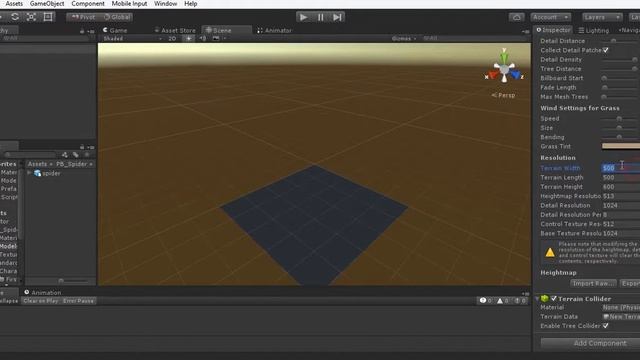Toggle Clear on Play in Console

coord(41,301)
